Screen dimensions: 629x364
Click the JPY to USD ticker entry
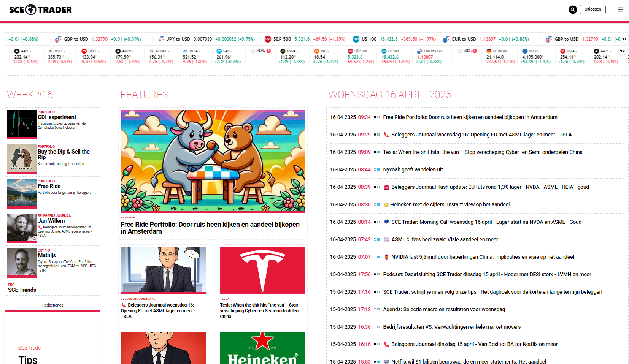[207, 39]
